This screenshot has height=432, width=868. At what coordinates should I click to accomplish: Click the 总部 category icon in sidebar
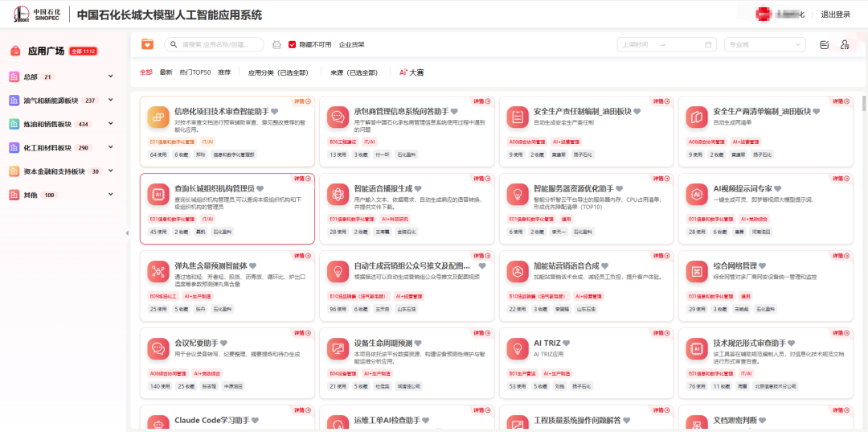[x=14, y=76]
